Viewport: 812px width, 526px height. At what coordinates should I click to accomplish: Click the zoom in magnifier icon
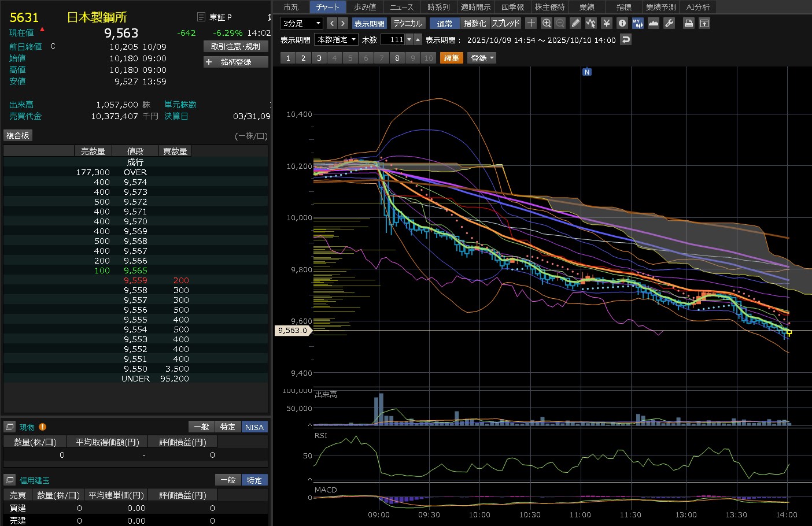coord(547,23)
